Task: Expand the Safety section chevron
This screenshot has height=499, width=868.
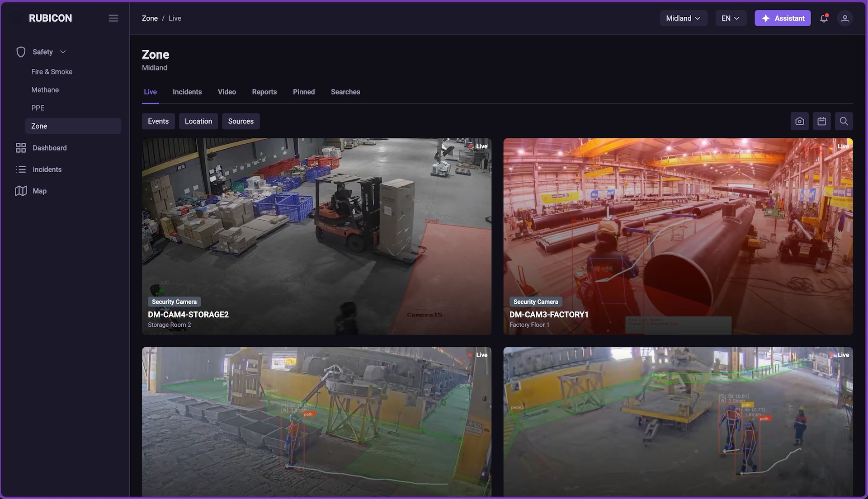Action: pos(63,52)
